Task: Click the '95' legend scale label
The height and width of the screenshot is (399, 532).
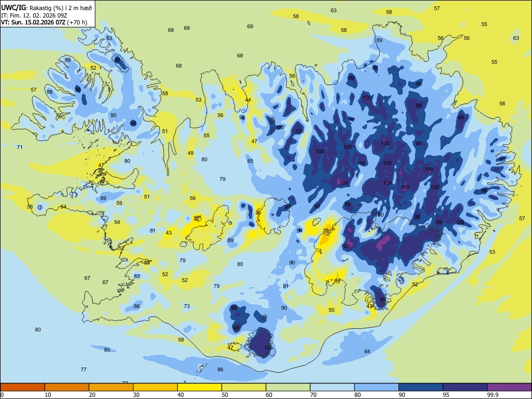Action: (446, 395)
